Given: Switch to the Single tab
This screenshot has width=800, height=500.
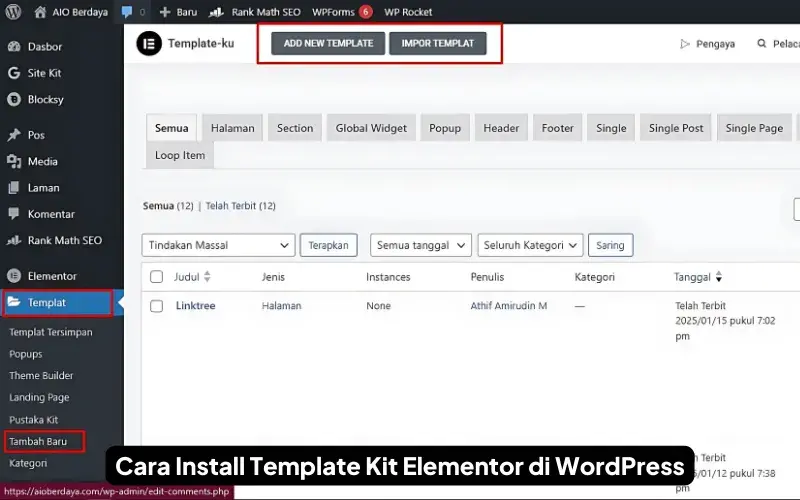Looking at the screenshot, I should click(611, 128).
